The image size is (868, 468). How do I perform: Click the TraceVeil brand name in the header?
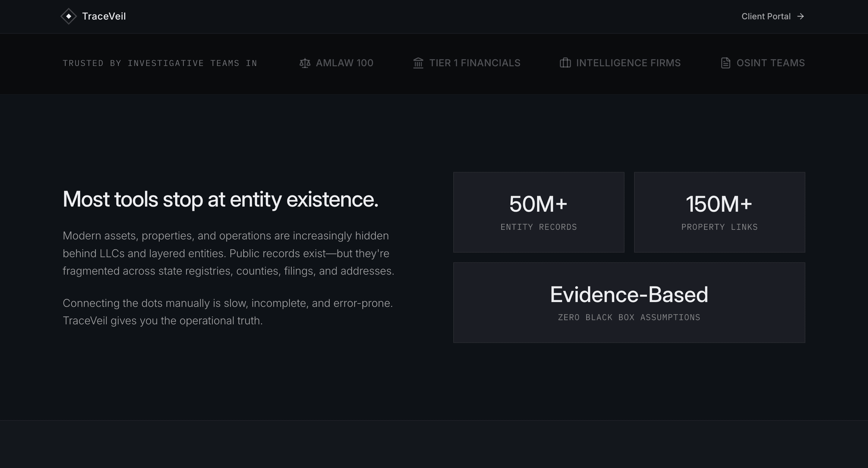coord(104,16)
